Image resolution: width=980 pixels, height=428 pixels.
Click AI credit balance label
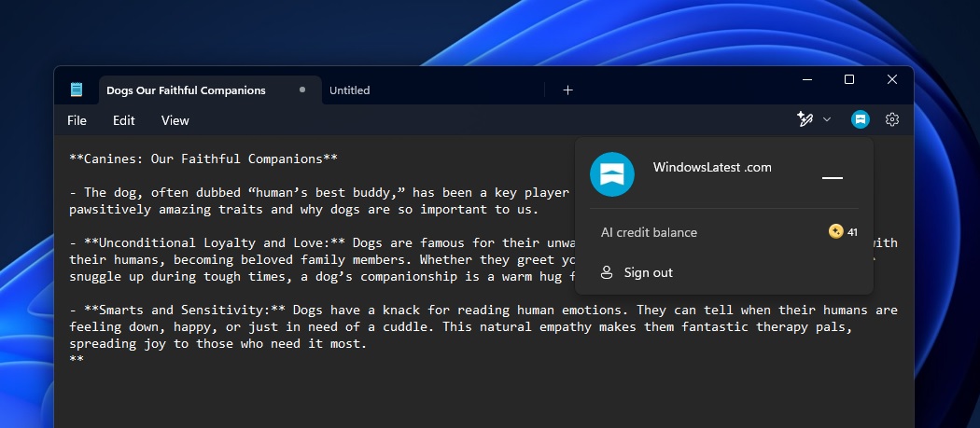[649, 232]
